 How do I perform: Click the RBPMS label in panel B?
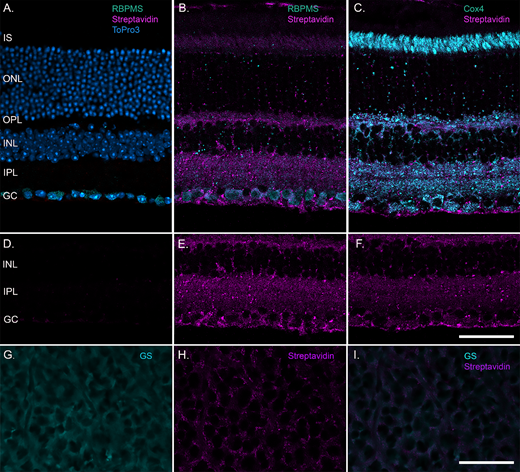pyautogui.click(x=303, y=9)
